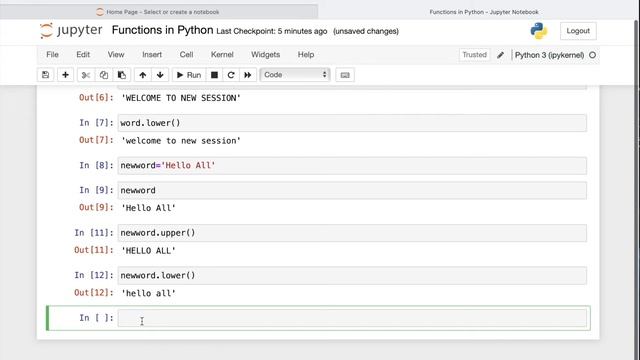Click the Out[11] prompt label
Image resolution: width=640 pixels, height=360 pixels.
[x=94, y=250]
